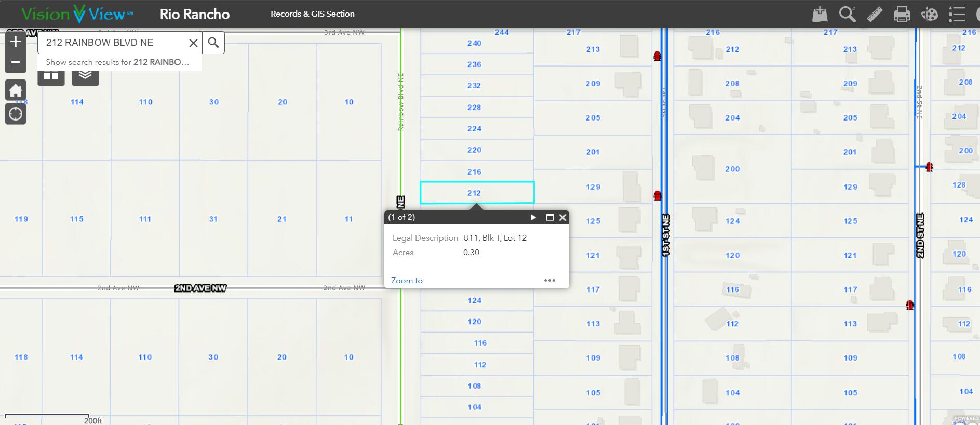The width and height of the screenshot is (980, 425).
Task: Open the popup more options menu
Action: [549, 280]
